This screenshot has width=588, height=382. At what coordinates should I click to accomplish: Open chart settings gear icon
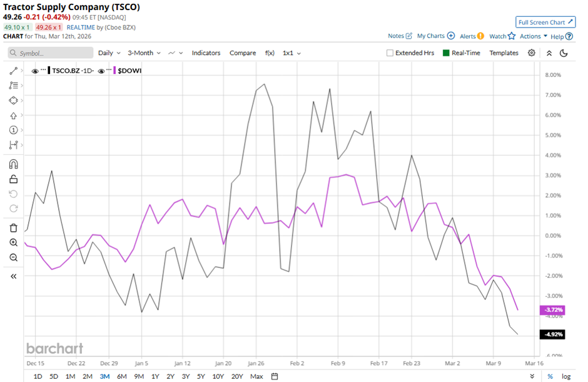click(531, 53)
